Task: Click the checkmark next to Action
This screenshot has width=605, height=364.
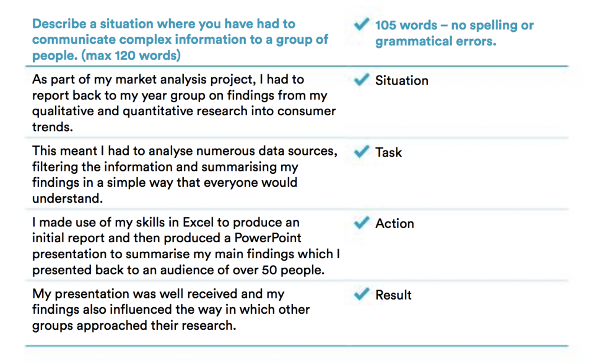Action: coord(361,223)
